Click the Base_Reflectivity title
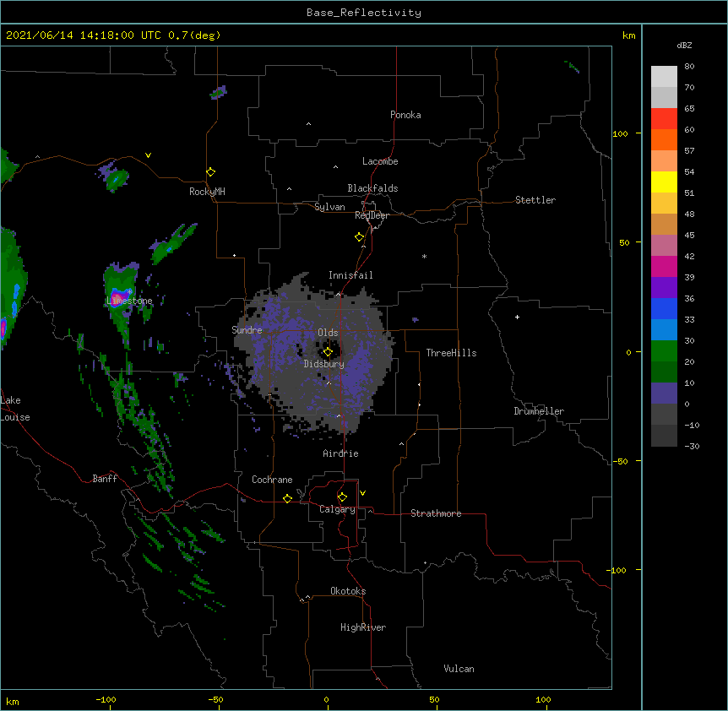Image resolution: width=728 pixels, height=711 pixels. [x=364, y=13]
